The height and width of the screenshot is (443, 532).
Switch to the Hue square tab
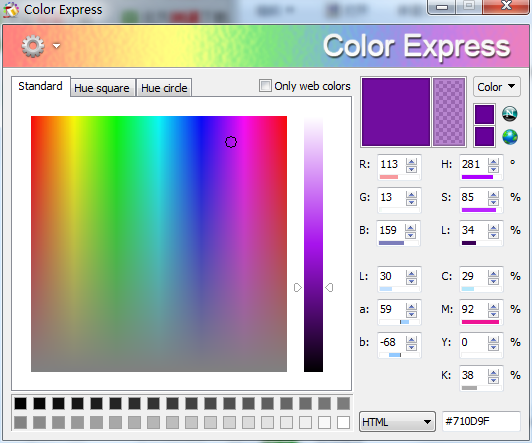102,88
